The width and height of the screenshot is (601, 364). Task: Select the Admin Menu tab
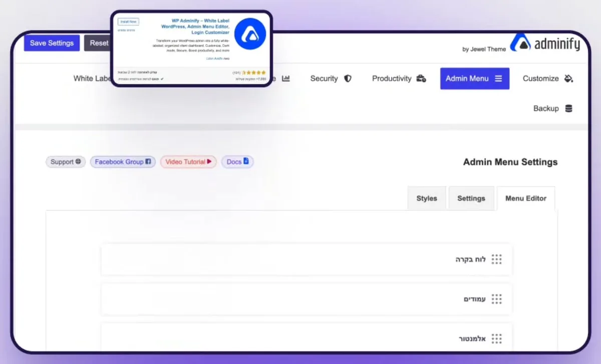(475, 79)
